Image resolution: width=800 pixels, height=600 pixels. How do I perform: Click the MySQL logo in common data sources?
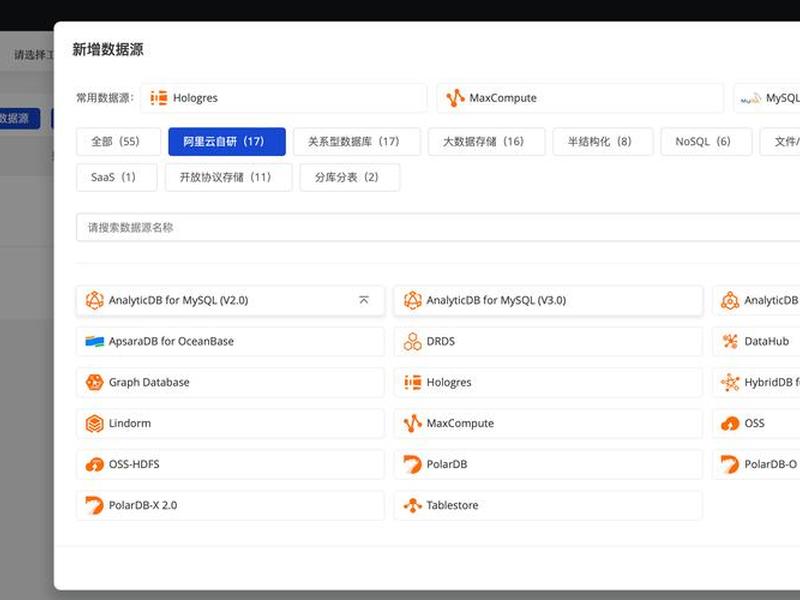click(751, 98)
